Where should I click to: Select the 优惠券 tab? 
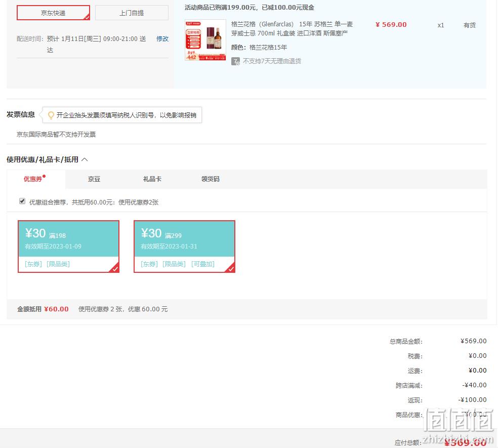(33, 179)
